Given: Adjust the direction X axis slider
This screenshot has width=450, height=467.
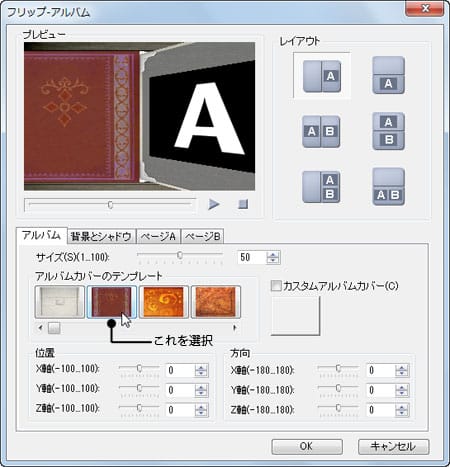Looking at the screenshot, I should [x=338, y=369].
